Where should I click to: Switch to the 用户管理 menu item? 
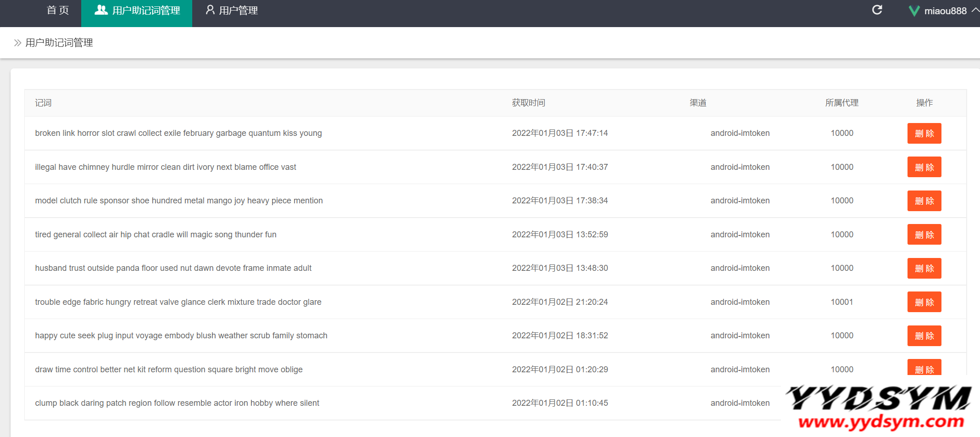pyautogui.click(x=238, y=11)
